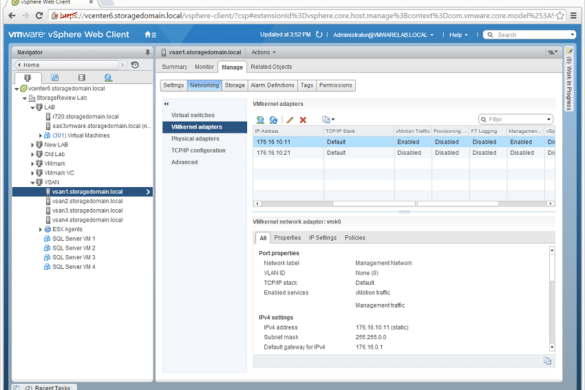Open the Actions dropdown menu
Screen dimensions: 585x390
263,52
